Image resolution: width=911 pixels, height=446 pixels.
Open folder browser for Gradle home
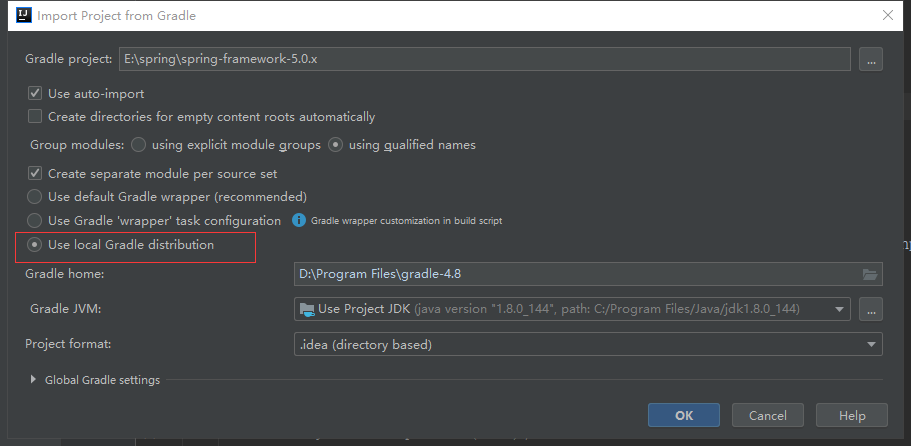[x=870, y=274]
